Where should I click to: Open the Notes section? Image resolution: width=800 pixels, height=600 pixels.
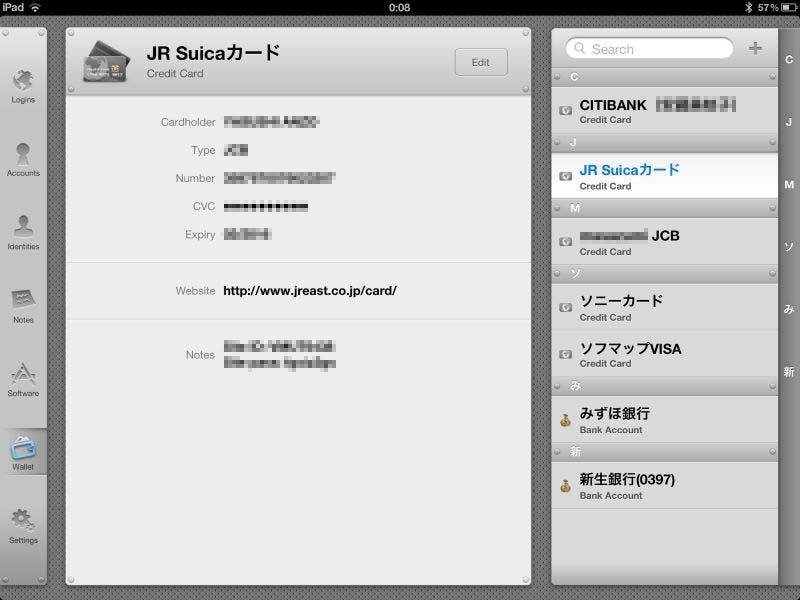(23, 300)
